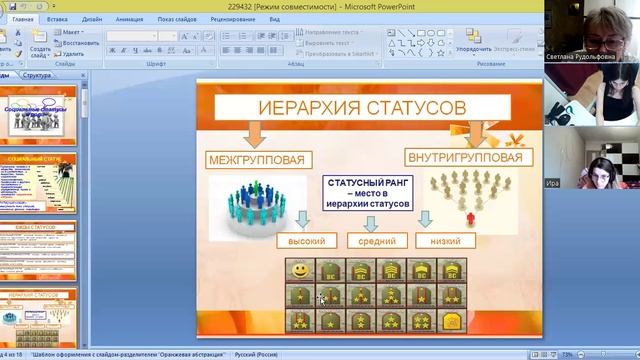
Task: Select the first slide thumbnail
Action: click(x=38, y=115)
